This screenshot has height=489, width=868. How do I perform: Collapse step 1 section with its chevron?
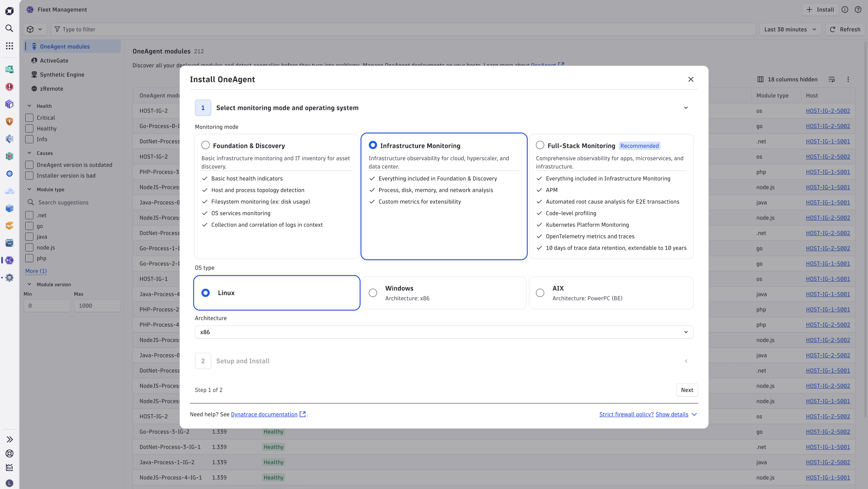coord(686,108)
